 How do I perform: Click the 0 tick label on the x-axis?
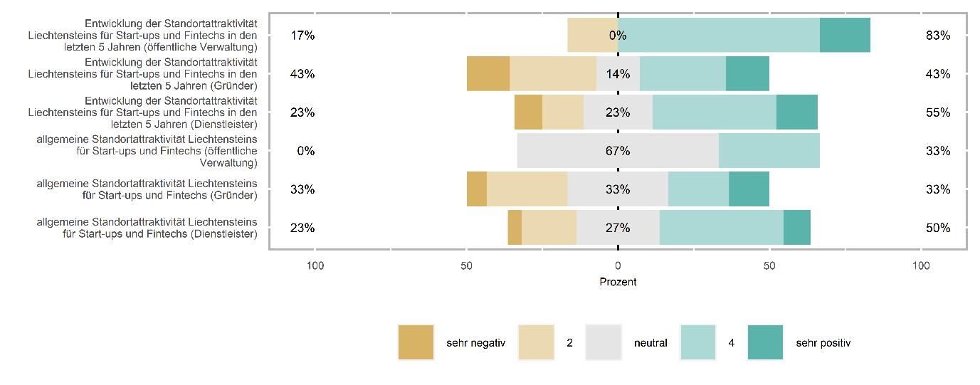pyautogui.click(x=618, y=266)
